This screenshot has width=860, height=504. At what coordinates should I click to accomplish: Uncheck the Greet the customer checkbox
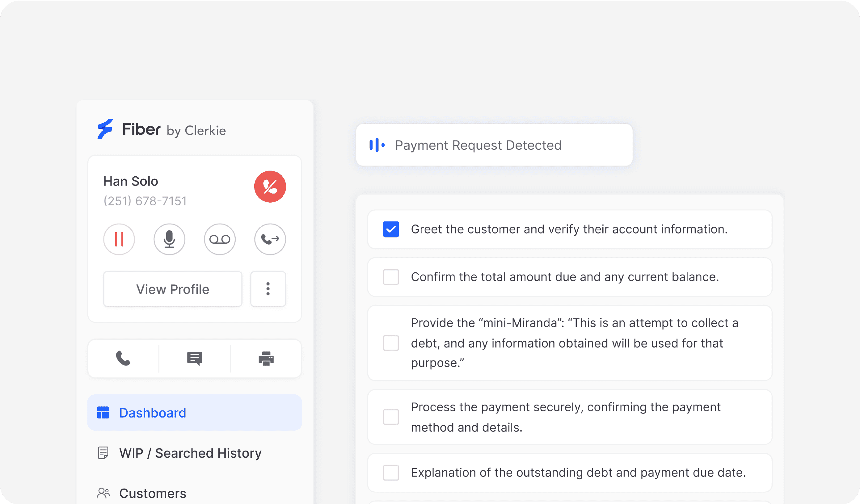(x=391, y=229)
